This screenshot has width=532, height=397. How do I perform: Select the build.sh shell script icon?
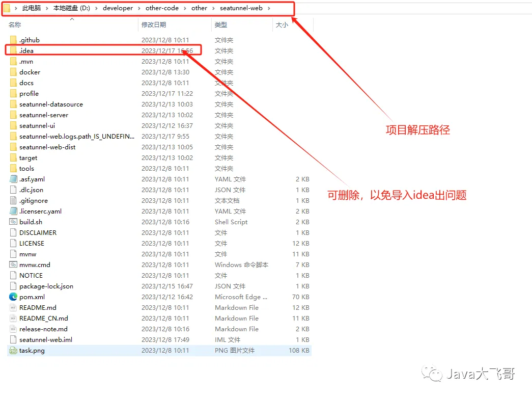coord(13,222)
